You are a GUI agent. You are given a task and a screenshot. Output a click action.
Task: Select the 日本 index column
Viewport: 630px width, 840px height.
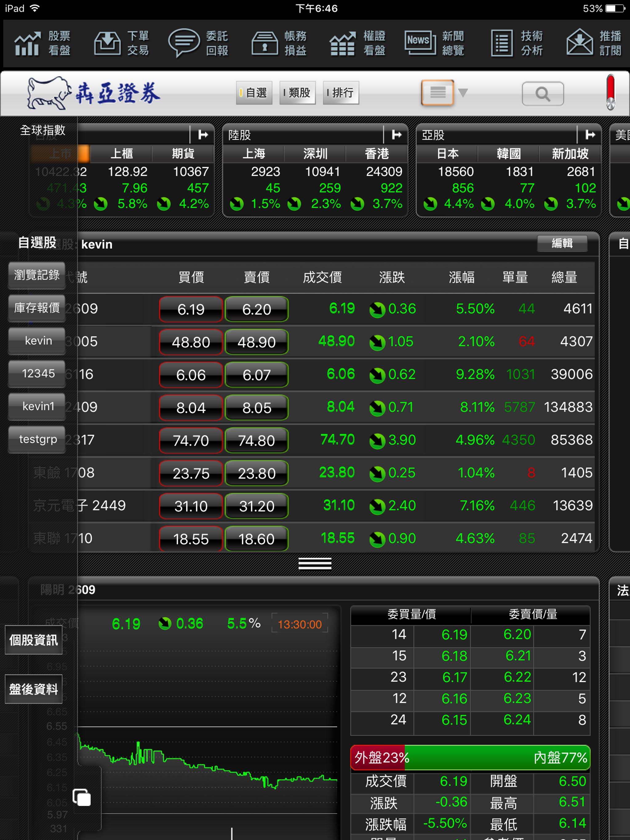coord(447,154)
